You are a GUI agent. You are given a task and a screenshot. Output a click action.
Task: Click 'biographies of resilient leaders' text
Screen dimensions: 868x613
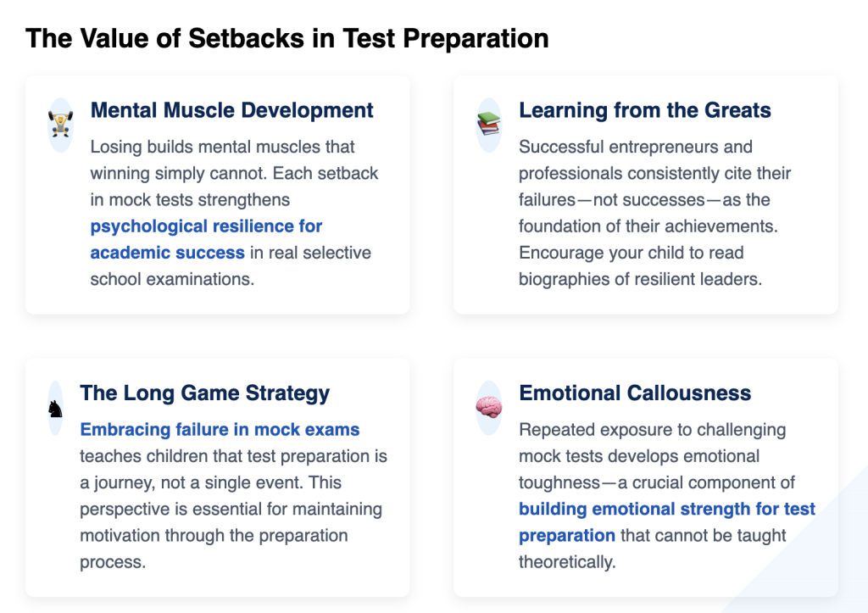coord(640,279)
